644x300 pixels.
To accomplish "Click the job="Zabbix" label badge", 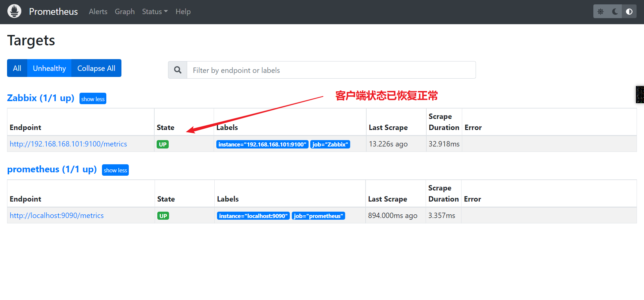I will click(x=330, y=144).
